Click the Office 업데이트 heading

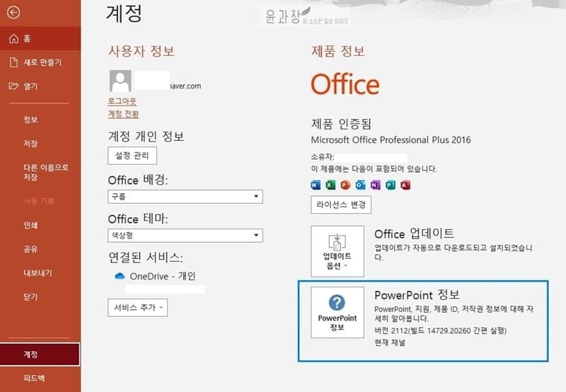click(414, 234)
